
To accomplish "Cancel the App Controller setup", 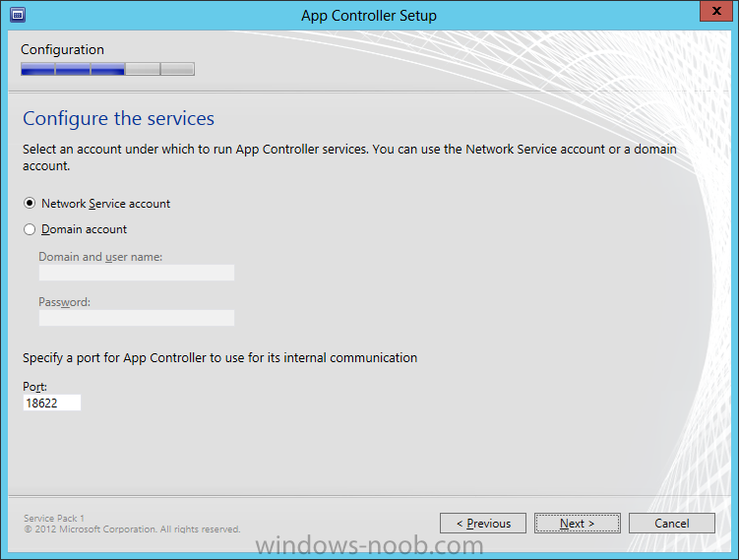I will 672,524.
